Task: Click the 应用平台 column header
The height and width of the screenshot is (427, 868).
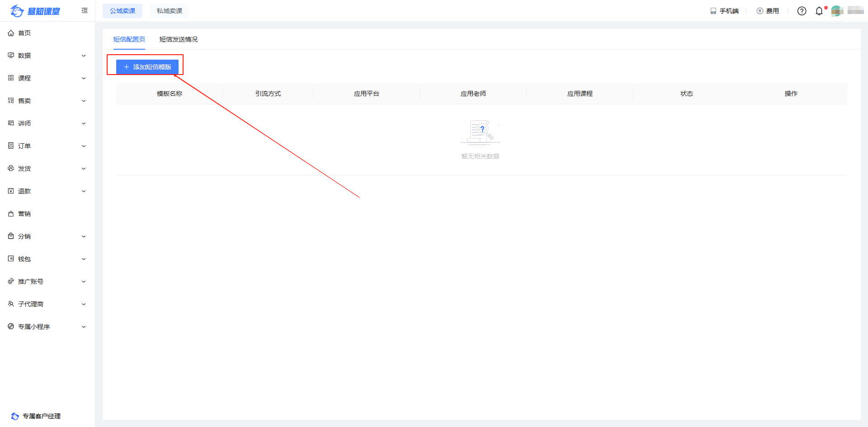Action: (367, 94)
